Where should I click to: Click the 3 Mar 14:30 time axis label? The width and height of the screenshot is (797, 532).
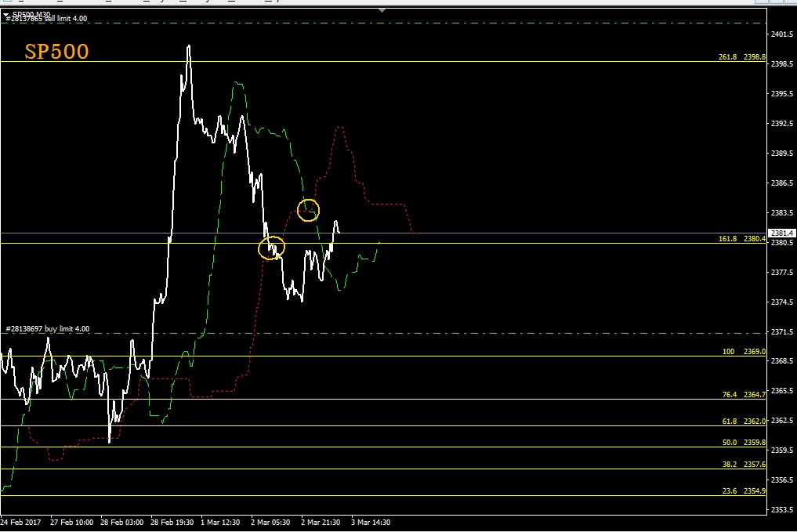tap(371, 523)
